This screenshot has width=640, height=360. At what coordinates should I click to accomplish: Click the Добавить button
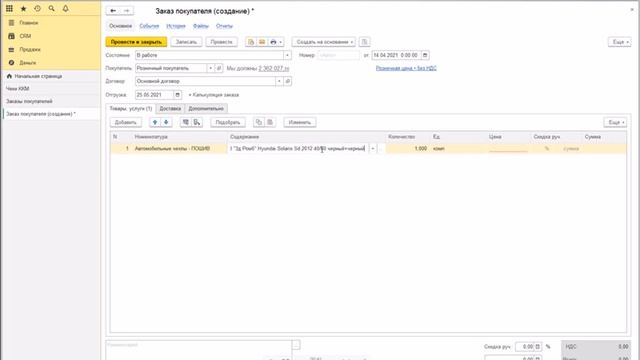pyautogui.click(x=126, y=122)
